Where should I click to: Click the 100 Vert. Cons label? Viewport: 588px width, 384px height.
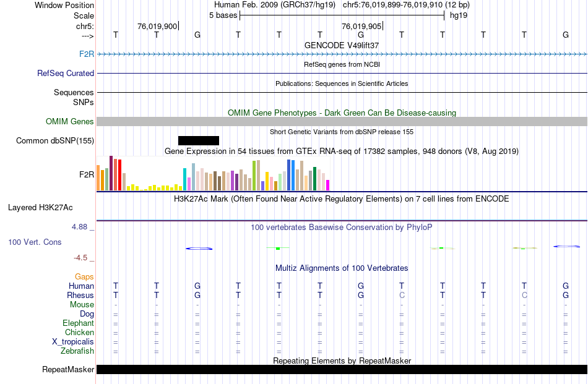pos(35,242)
